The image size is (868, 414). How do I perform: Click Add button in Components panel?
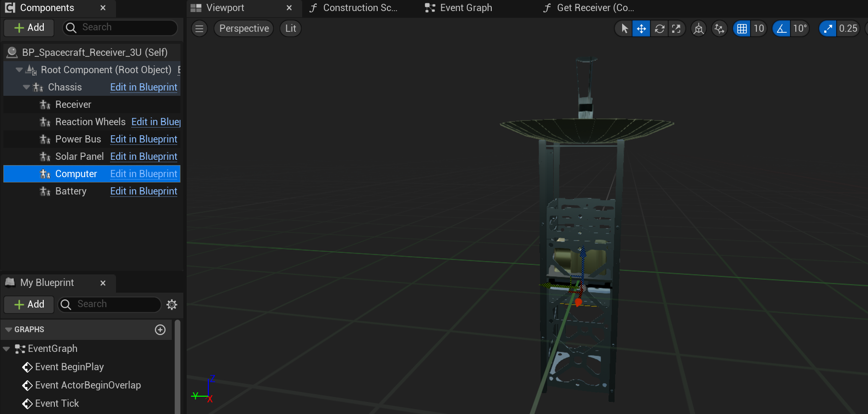click(x=29, y=28)
